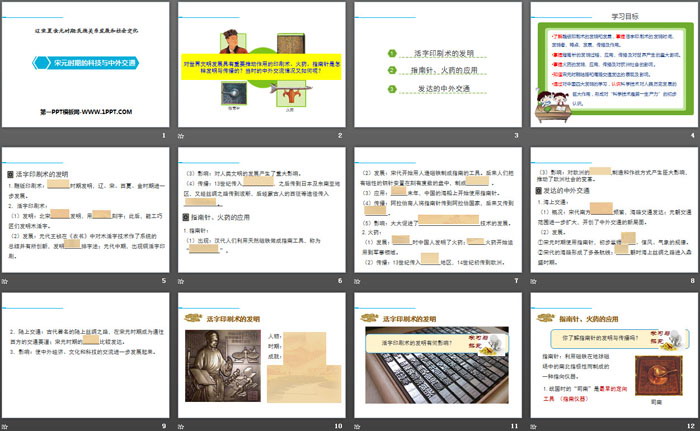Select slide 5 活字印刷术的发明 text thumbnail
Screen dimensions: 700x431
[86, 210]
